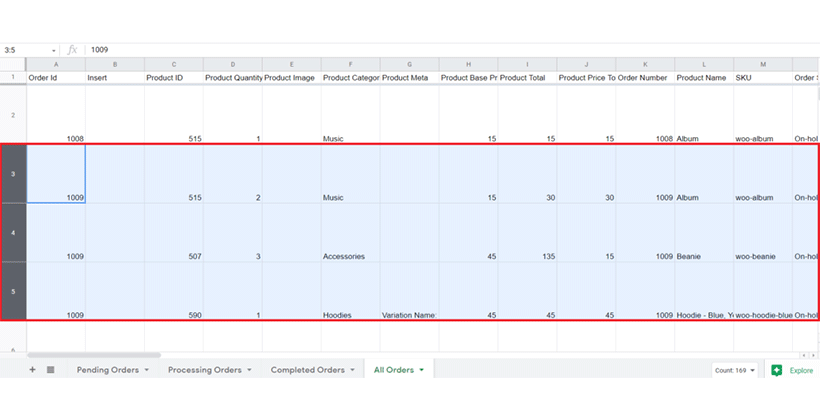Click the horizontal scroll left arrow
This screenshot has height=420, width=820.
tap(804, 355)
